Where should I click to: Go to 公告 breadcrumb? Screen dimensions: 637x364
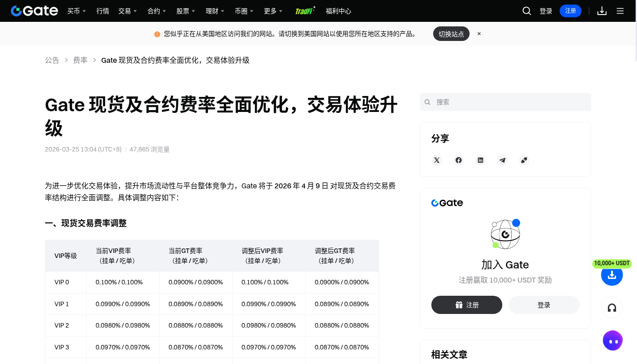[x=52, y=60]
